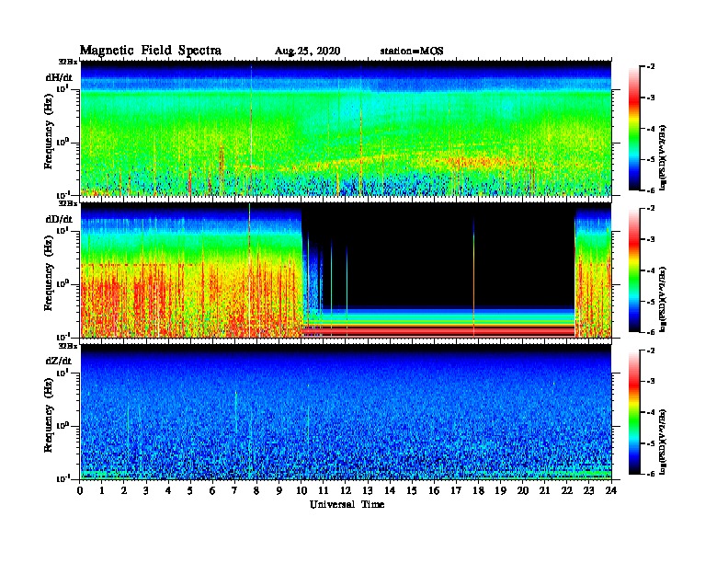The image size is (728, 563).
Task: Click hour tick '4' on time axis
Action: [x=168, y=491]
